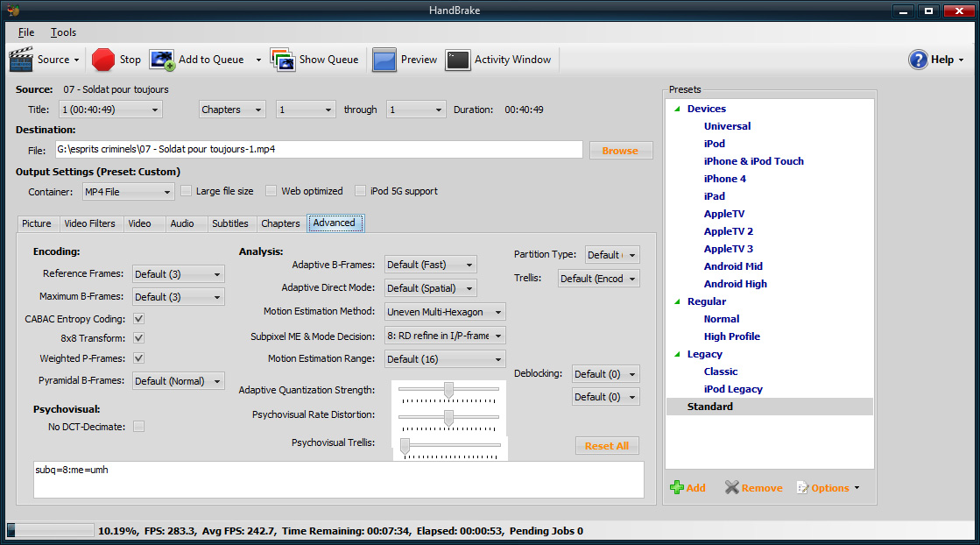Click Psychovisual Rate Distortion slider handle
This screenshot has height=545, width=980.
click(x=448, y=417)
